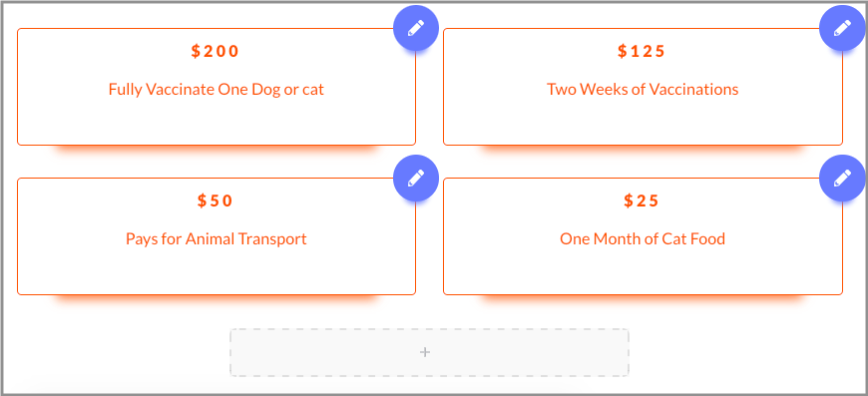Click 'One Month of Cat Food' text

[x=643, y=239]
